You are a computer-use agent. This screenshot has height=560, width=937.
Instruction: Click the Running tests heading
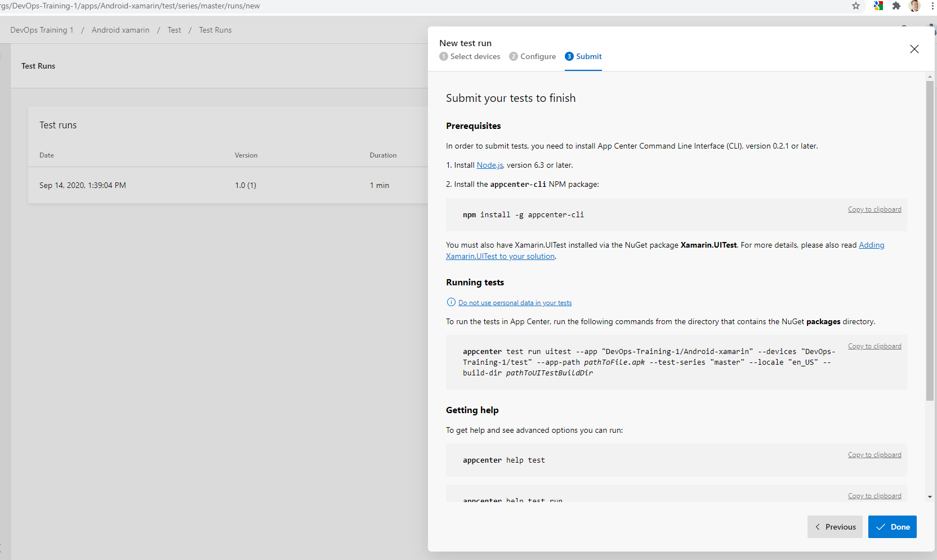(x=475, y=283)
